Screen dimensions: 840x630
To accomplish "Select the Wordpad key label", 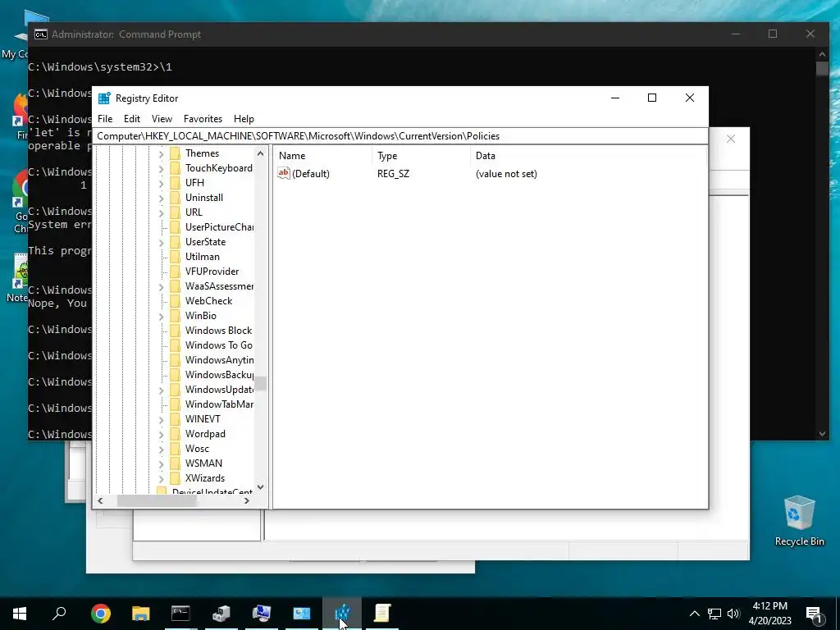I will click(x=205, y=434).
